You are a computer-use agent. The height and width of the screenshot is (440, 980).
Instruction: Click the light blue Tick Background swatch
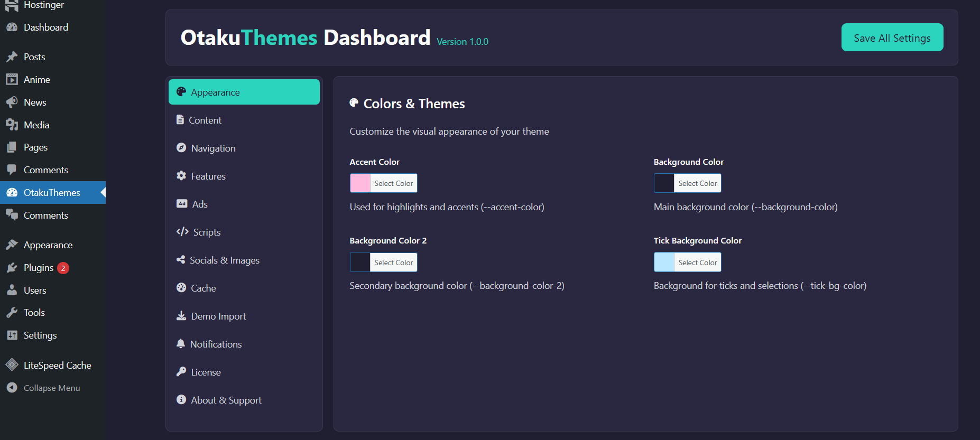[664, 263]
